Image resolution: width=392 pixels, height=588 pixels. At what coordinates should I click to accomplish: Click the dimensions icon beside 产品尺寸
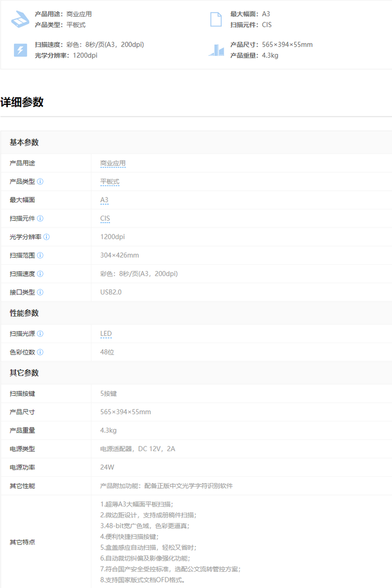216,50
